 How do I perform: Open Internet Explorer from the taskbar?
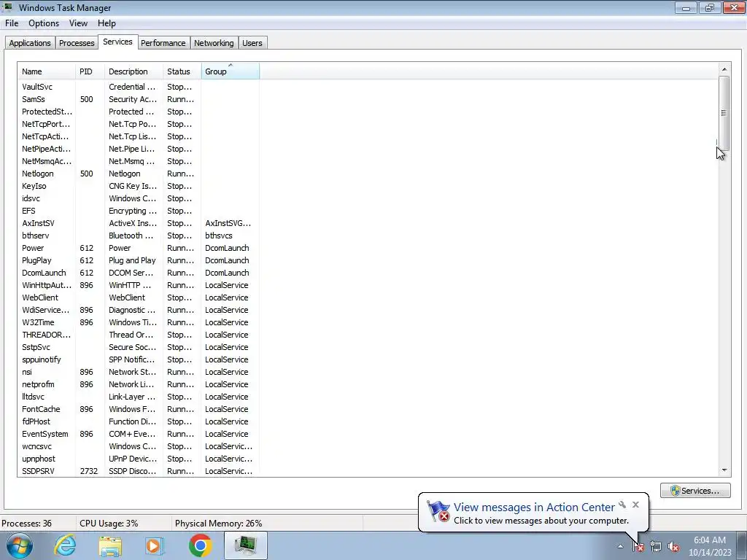click(x=65, y=545)
